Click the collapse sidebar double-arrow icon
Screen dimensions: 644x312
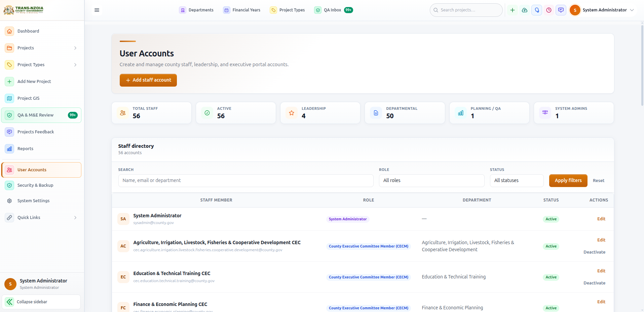pyautogui.click(x=9, y=302)
